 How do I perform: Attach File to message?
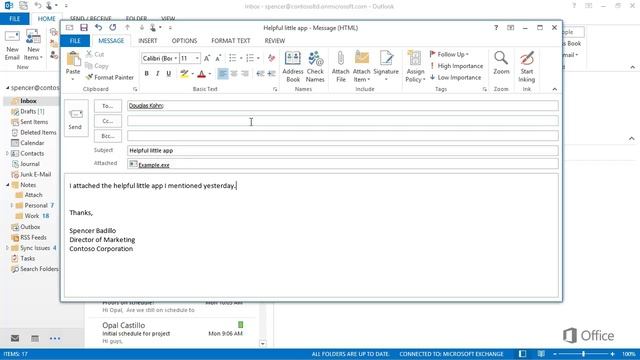click(x=341, y=67)
